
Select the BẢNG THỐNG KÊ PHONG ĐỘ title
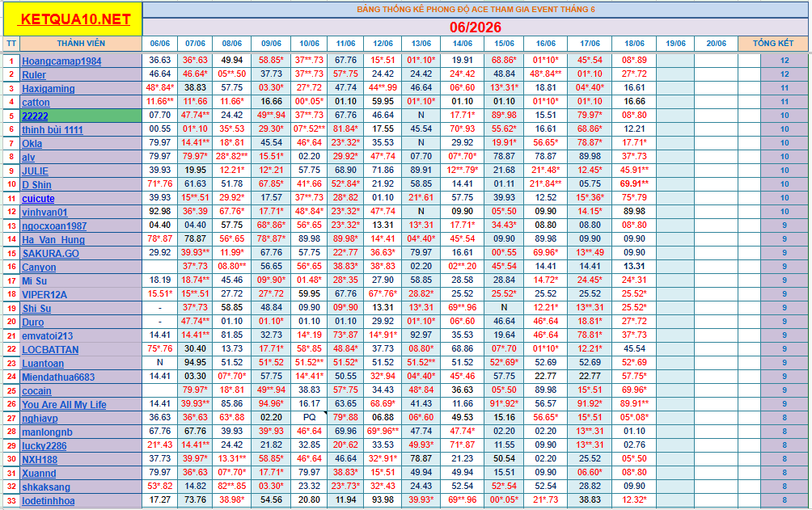pos(476,10)
